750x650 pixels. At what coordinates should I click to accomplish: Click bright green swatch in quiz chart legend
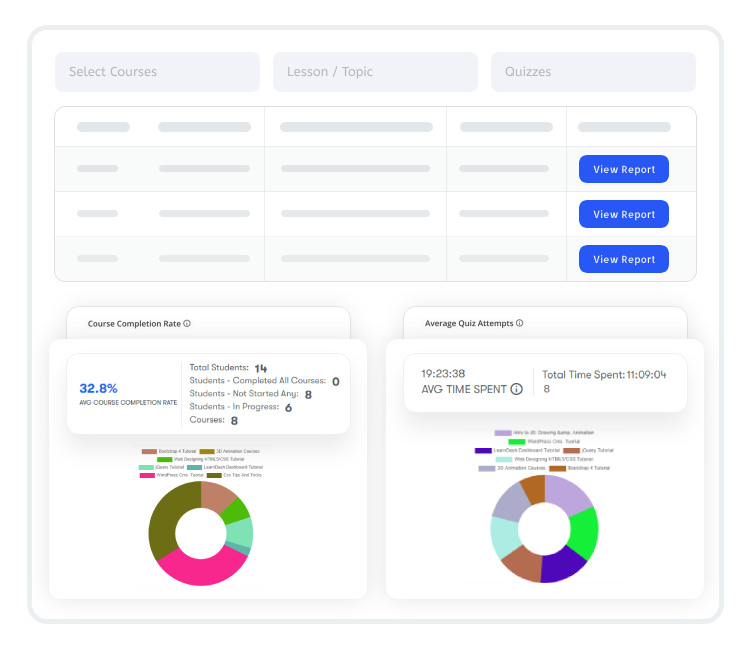click(517, 441)
